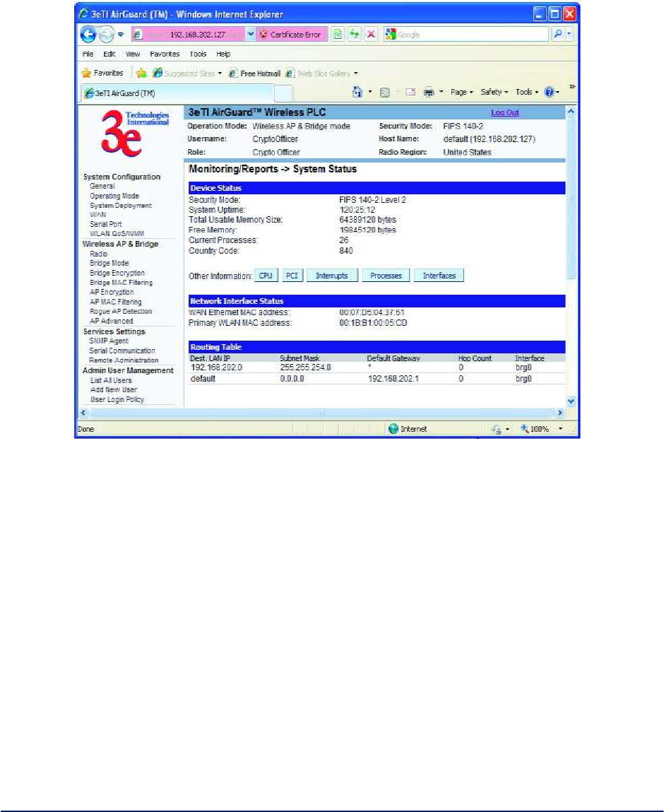Open the Rogue AP Detection page

[x=121, y=311]
